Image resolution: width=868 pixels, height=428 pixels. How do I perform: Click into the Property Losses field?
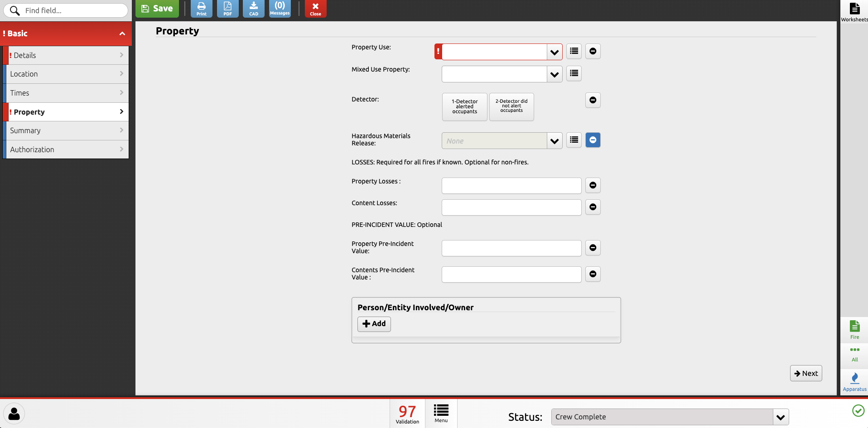511,186
